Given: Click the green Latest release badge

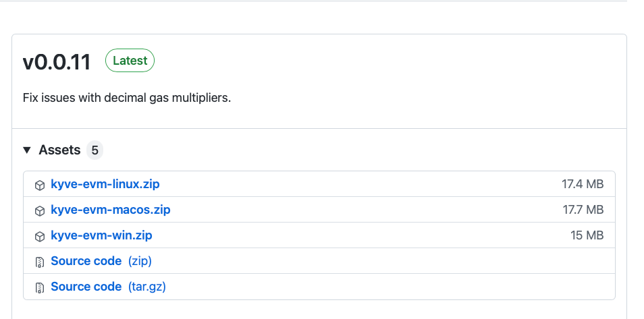Looking at the screenshot, I should point(130,61).
